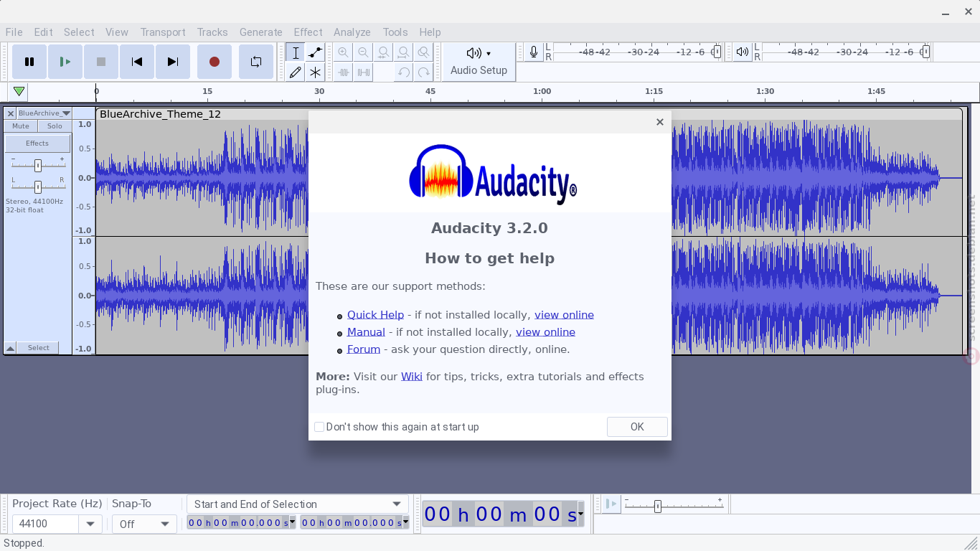Screen dimensions: 980x551
Task: Open the Edit menu
Action: (43, 32)
